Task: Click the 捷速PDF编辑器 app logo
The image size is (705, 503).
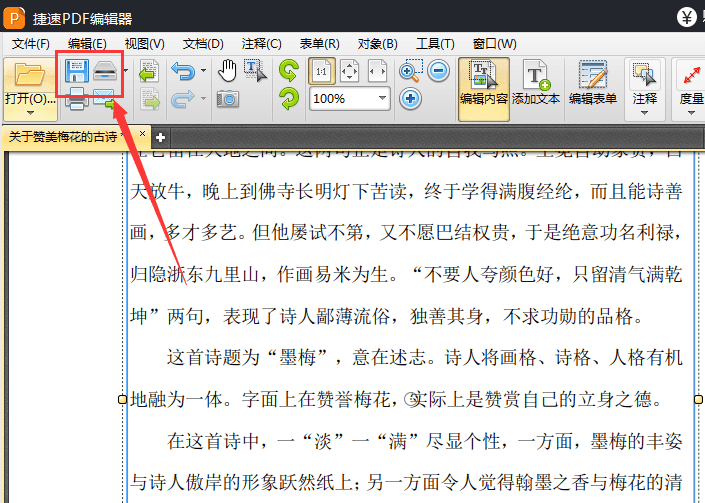Action: (x=14, y=18)
